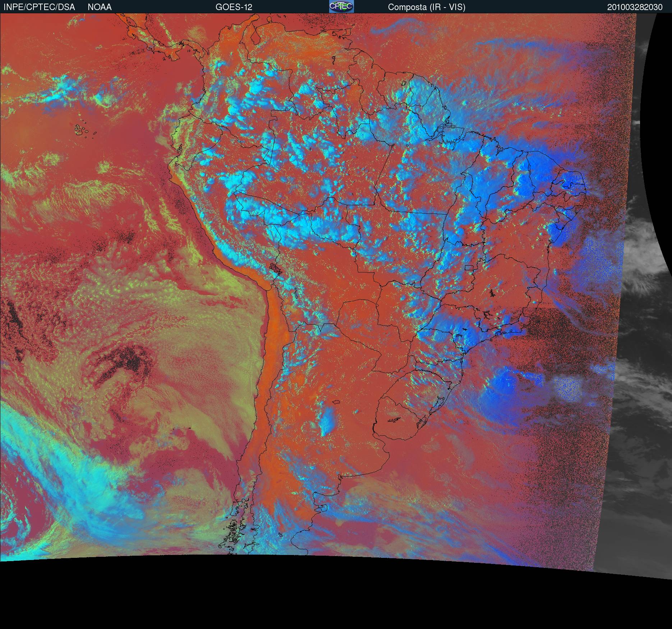
Task: Click the Lake Titicaca outline
Action: point(276,268)
